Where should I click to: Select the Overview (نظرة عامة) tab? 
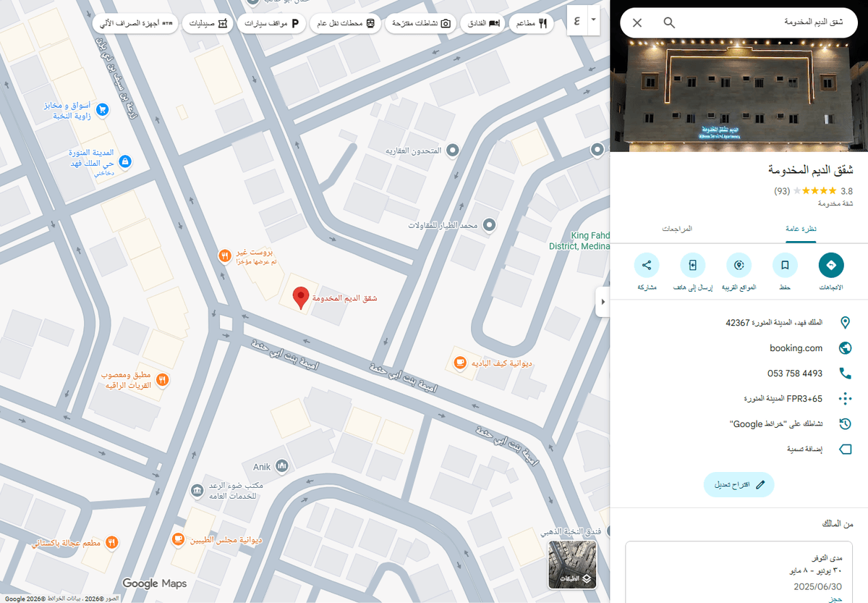tap(801, 229)
